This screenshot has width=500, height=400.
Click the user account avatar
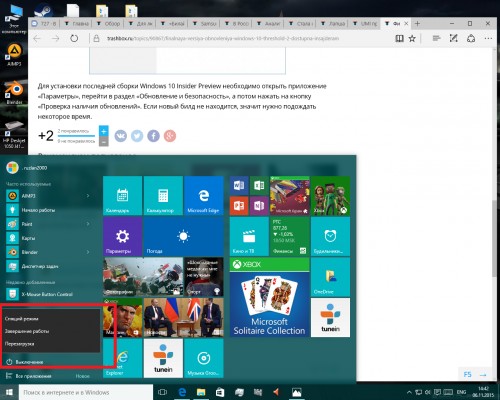[12, 167]
